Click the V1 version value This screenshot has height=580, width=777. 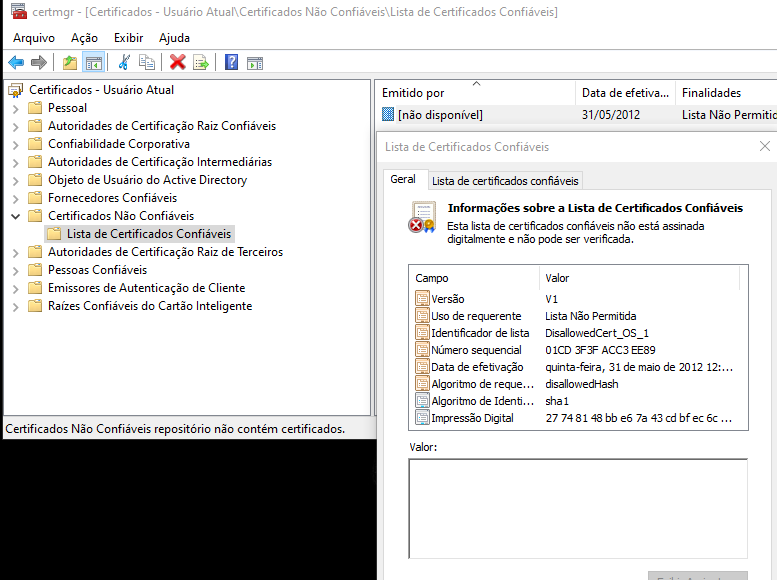[x=551, y=299]
